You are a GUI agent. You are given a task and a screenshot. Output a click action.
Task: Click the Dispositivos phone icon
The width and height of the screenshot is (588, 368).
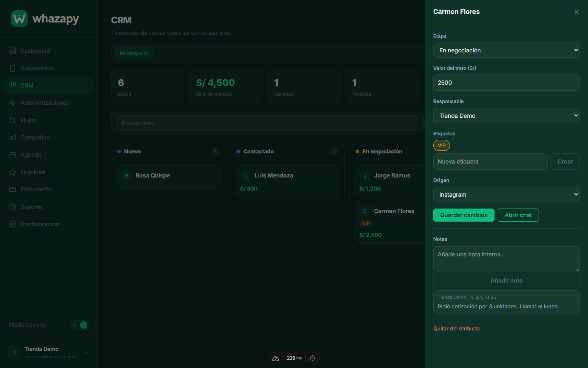point(13,68)
